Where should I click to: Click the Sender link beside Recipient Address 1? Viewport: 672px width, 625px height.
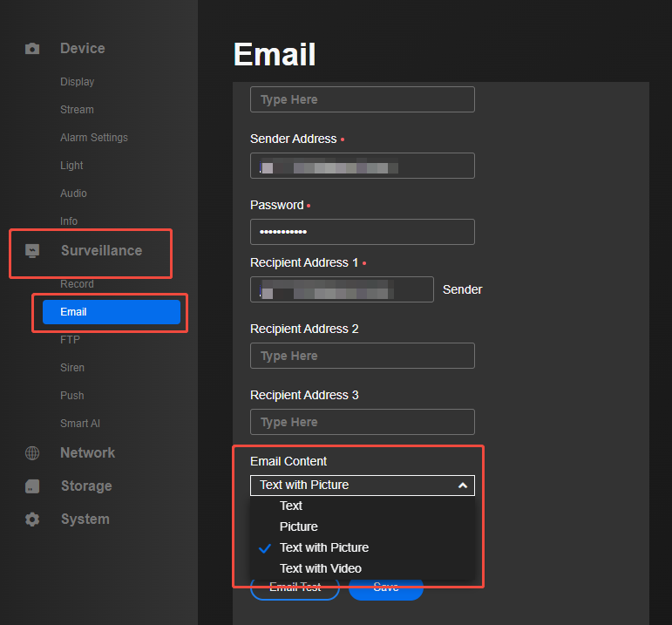tap(462, 289)
